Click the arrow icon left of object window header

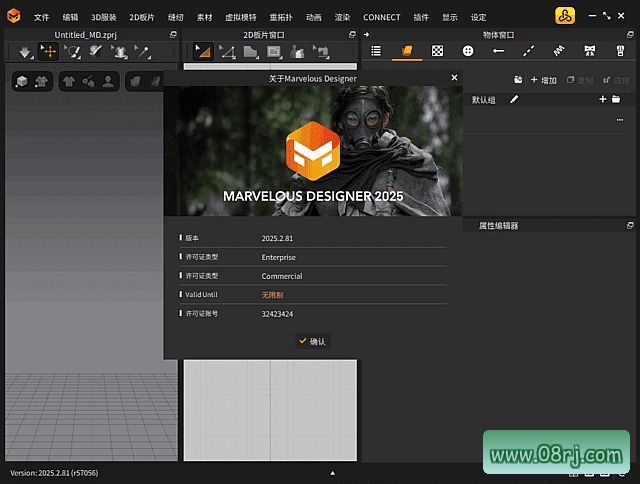(x=366, y=35)
